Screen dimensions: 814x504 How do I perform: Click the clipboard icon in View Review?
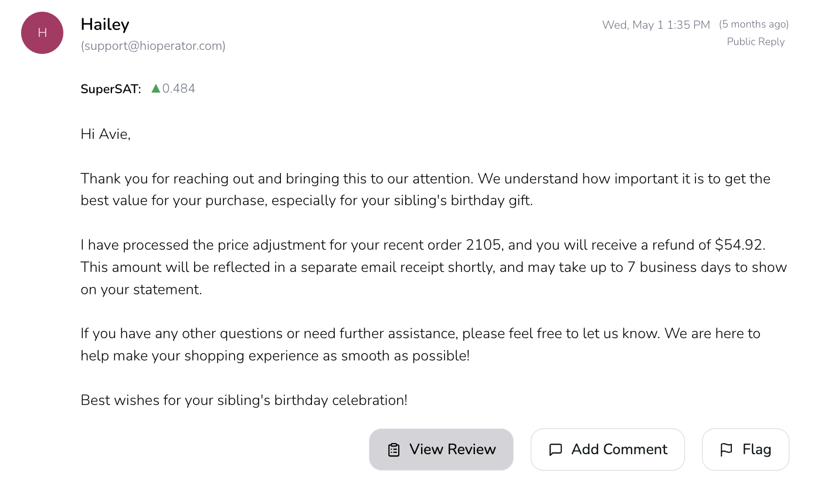[394, 449]
